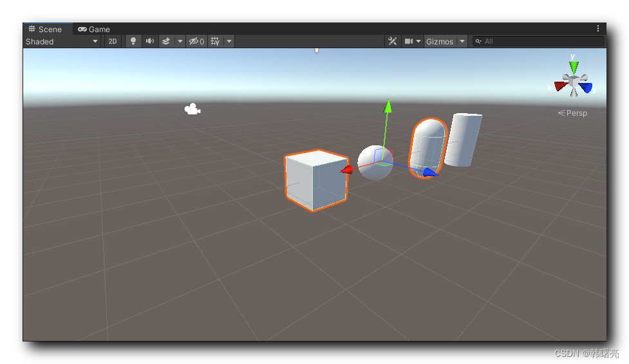The height and width of the screenshot is (364, 629).
Task: Click center cube of orientation gizmo
Action: (x=574, y=82)
